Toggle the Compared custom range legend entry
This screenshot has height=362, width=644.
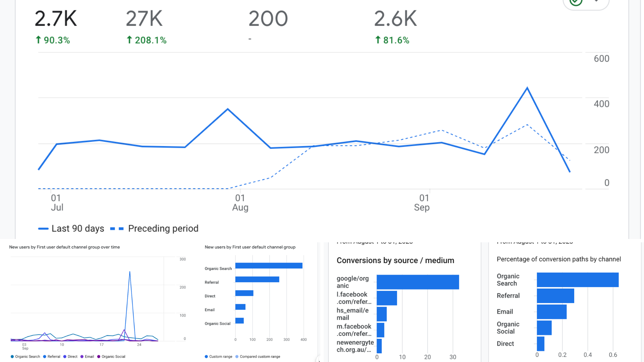pyautogui.click(x=258, y=357)
